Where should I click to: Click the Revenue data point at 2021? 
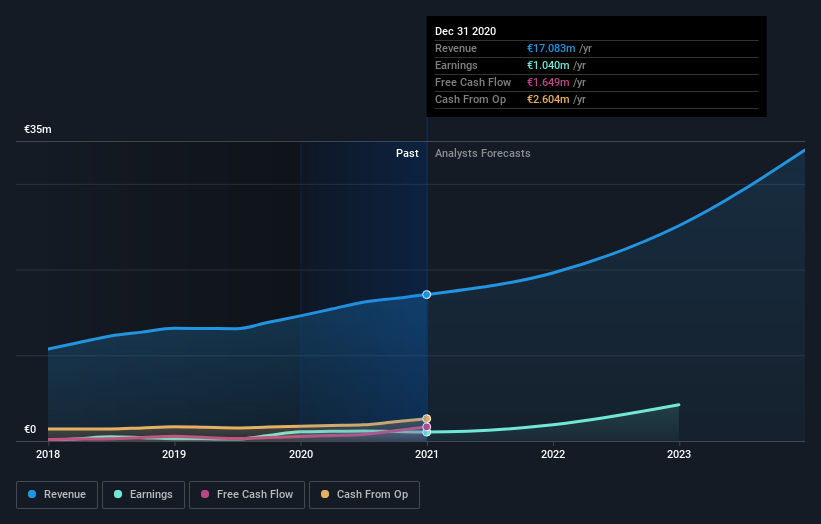[427, 295]
